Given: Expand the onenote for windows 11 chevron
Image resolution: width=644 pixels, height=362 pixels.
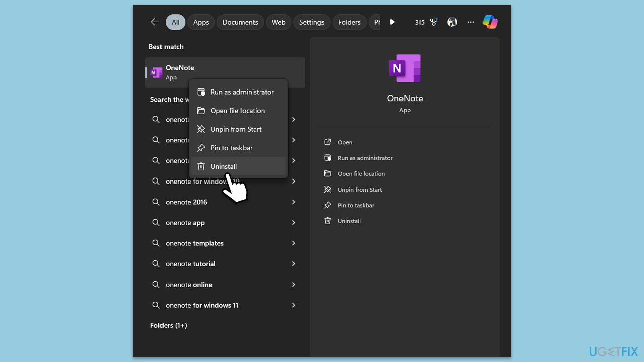Looking at the screenshot, I should (294, 305).
